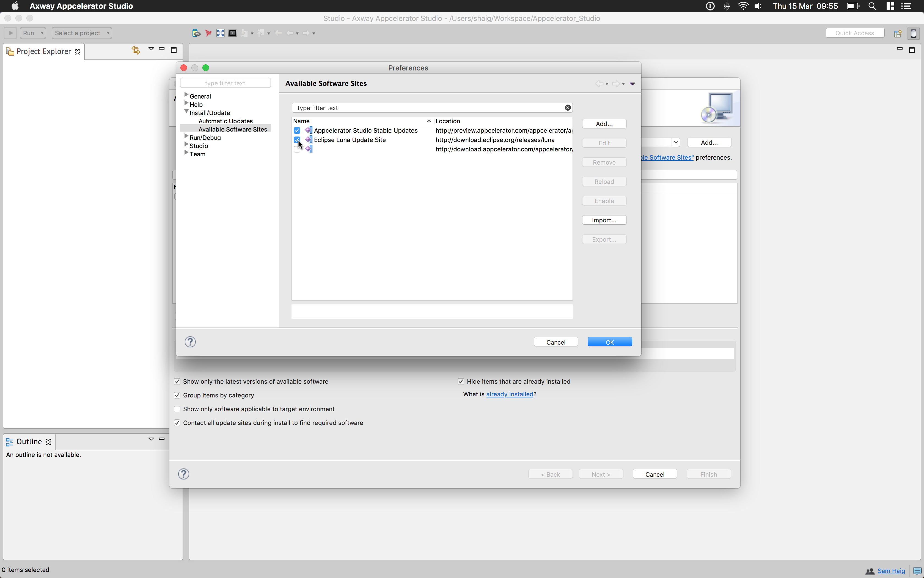This screenshot has height=578, width=924.
Task: Click the Install dialog help icon
Action: (184, 474)
